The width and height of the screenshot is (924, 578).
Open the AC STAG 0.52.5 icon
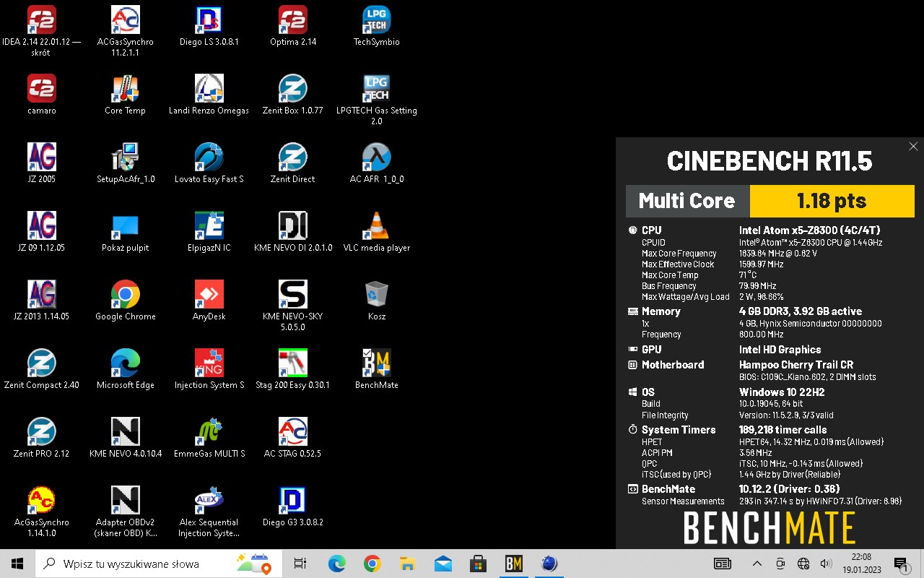pyautogui.click(x=292, y=432)
